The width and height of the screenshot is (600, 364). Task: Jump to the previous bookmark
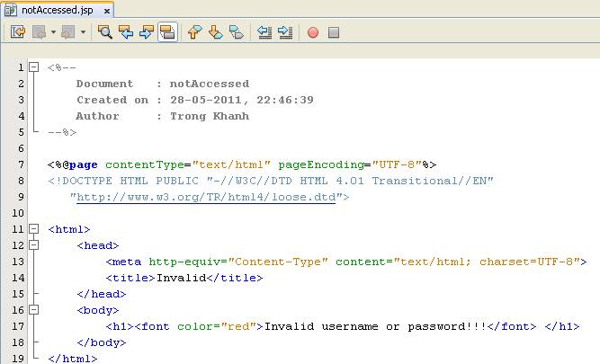(x=195, y=32)
